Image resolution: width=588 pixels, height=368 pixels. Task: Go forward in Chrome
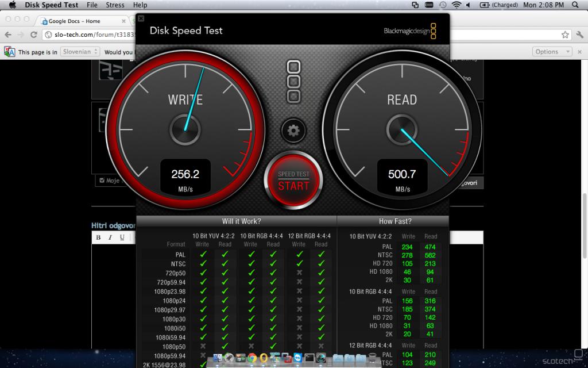point(21,35)
